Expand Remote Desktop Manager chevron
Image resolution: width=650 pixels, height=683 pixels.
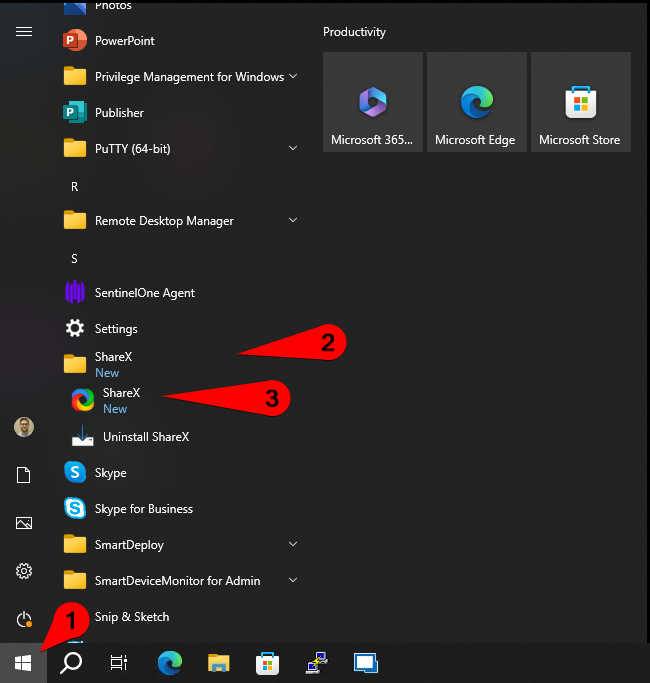[x=293, y=220]
